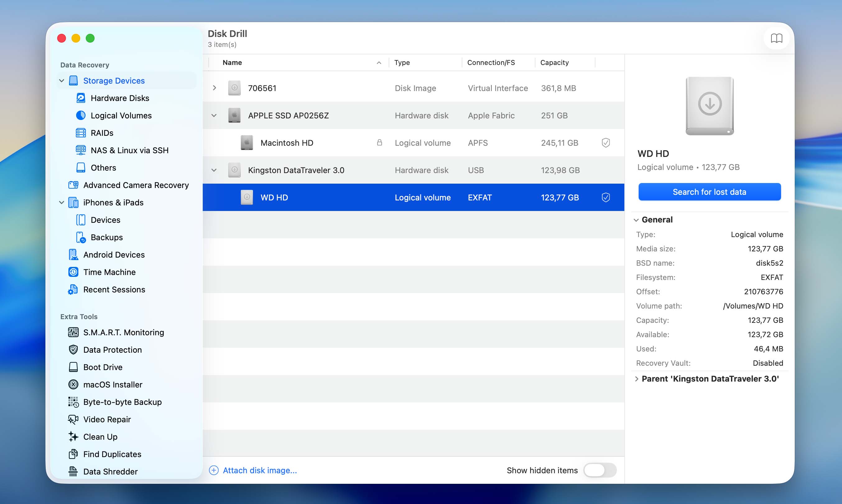This screenshot has width=842, height=504.
Task: Open Recent Sessions in sidebar
Action: tap(114, 289)
